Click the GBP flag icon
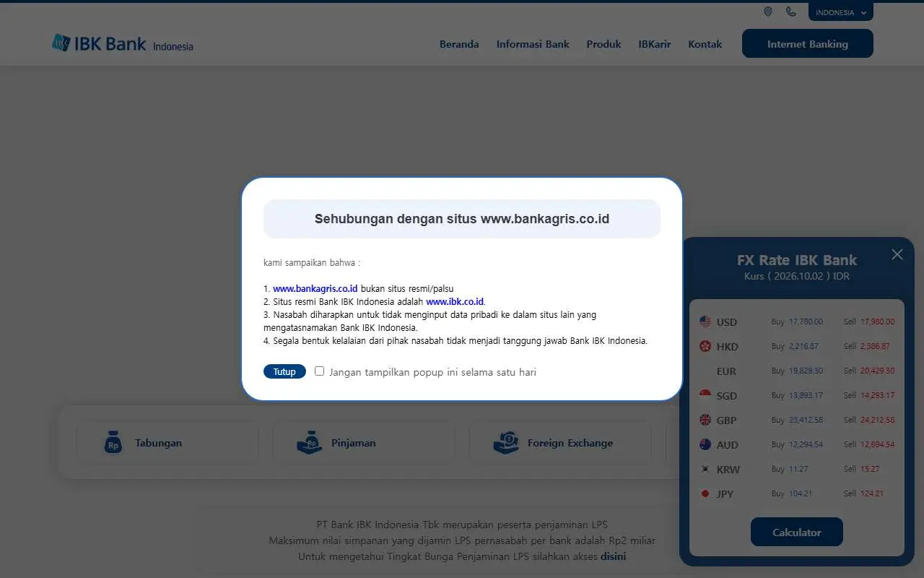This screenshot has width=924, height=578. pos(705,420)
